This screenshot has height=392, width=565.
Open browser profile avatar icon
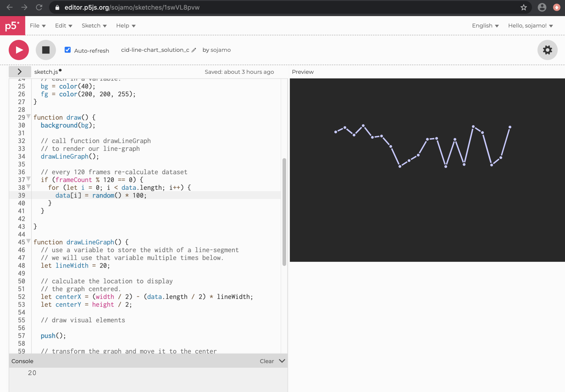pos(542,7)
